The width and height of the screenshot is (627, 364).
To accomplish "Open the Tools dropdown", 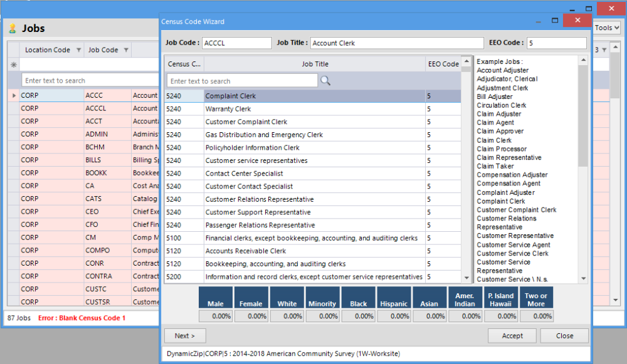I will click(606, 28).
